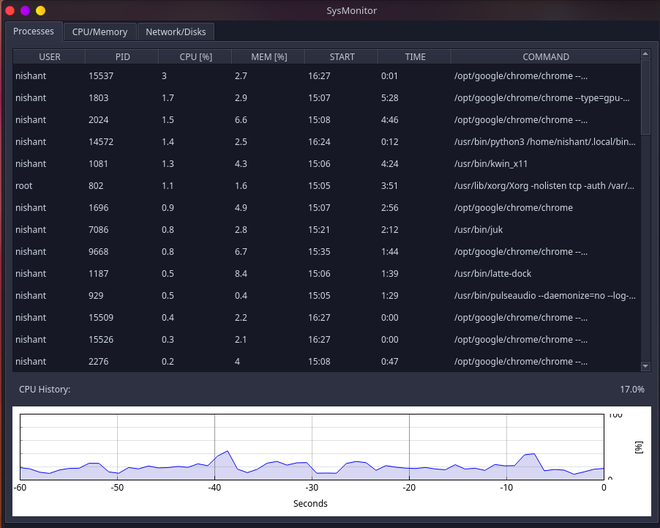Viewport: 660px width, 528px height.
Task: Select process row with PID 1803
Action: point(327,98)
